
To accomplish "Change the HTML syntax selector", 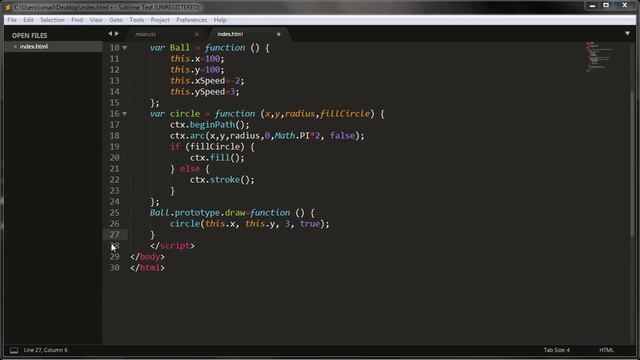I will pyautogui.click(x=606, y=350).
